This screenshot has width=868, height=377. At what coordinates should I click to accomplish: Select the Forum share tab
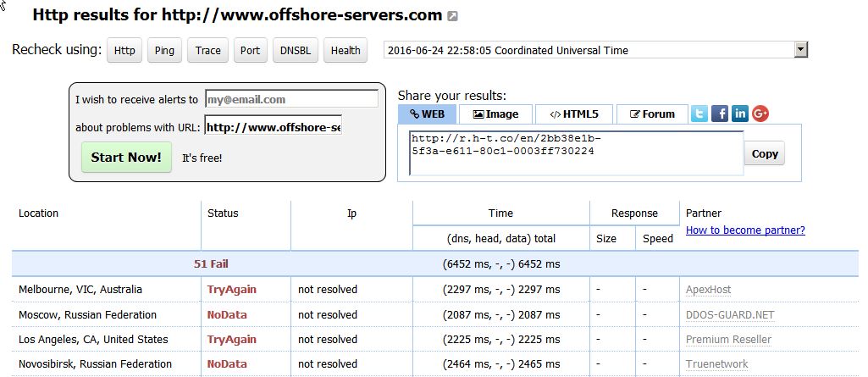652,114
